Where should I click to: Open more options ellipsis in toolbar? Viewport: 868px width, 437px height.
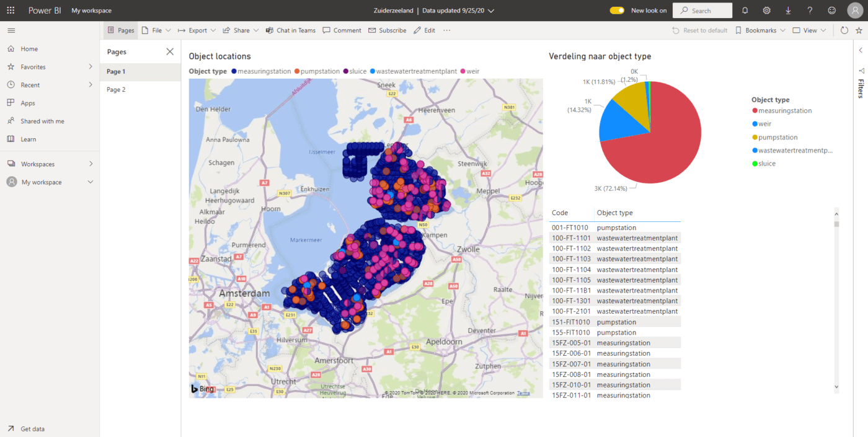[x=446, y=30]
